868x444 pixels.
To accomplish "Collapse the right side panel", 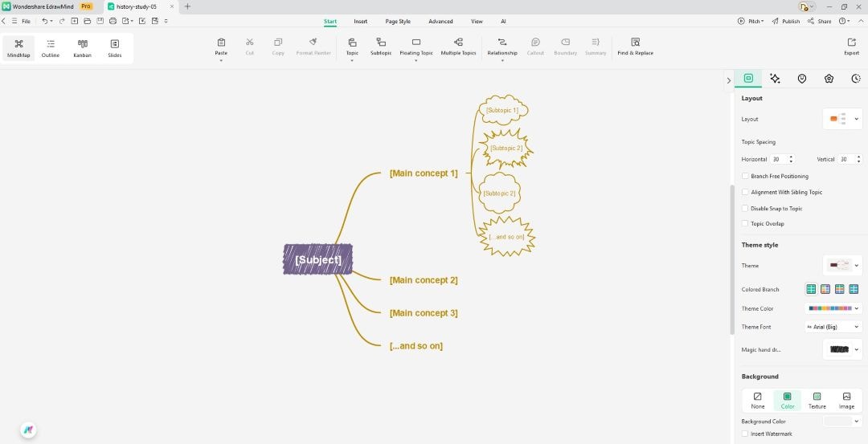I will 728,81.
